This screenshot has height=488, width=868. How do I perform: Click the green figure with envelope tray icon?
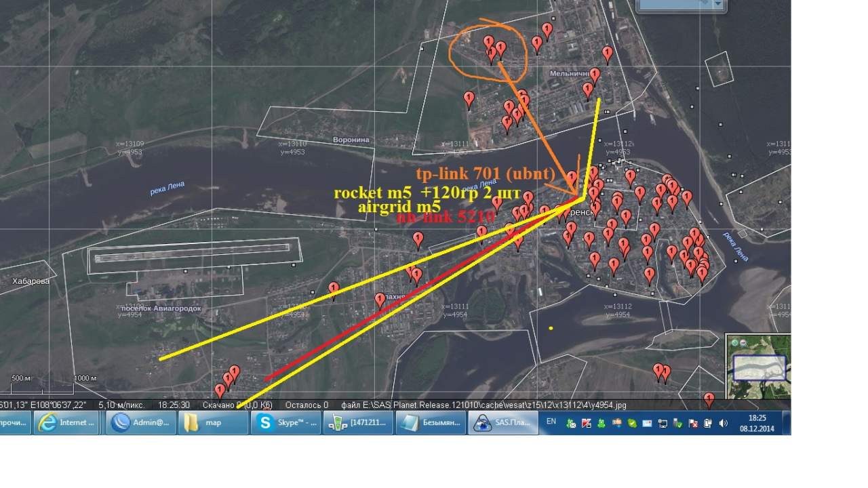(x=571, y=424)
